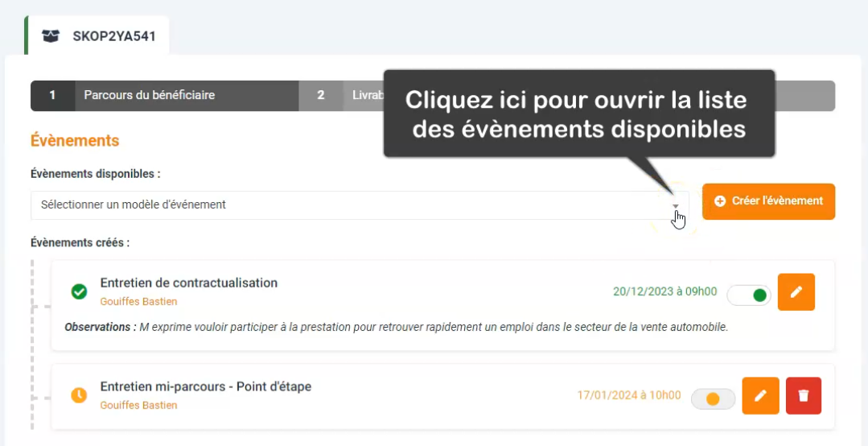
Task: Click the Observations text of first event
Action: pyautogui.click(x=397, y=327)
